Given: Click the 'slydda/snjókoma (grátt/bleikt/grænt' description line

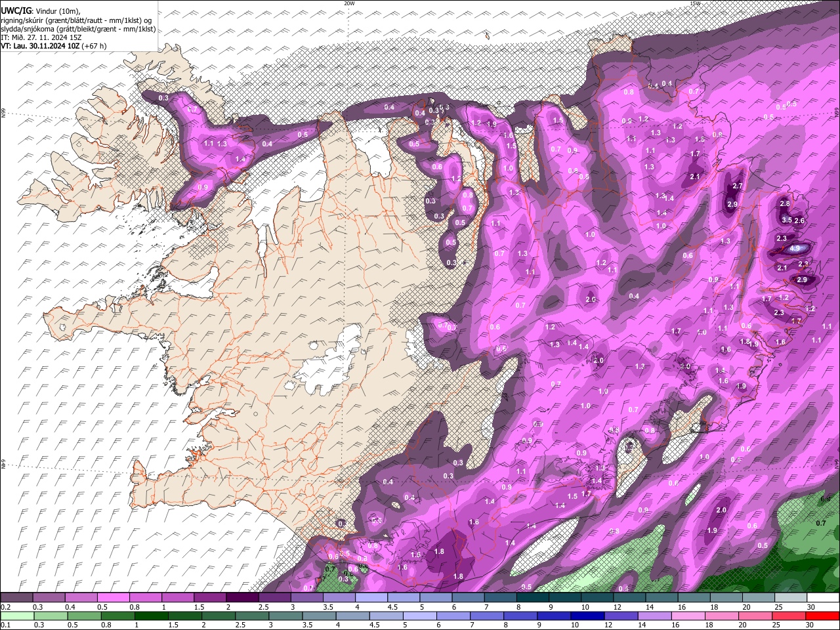Looking at the screenshot, I should pos(78,29).
